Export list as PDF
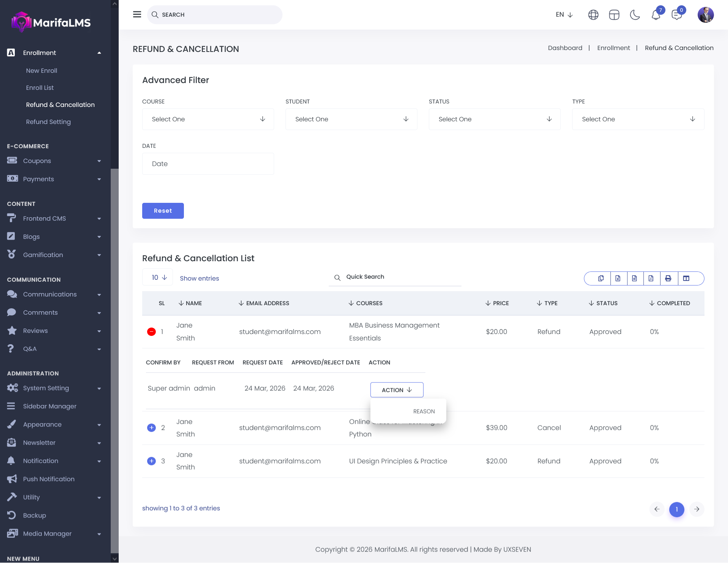Image resolution: width=728 pixels, height=563 pixels. click(651, 278)
